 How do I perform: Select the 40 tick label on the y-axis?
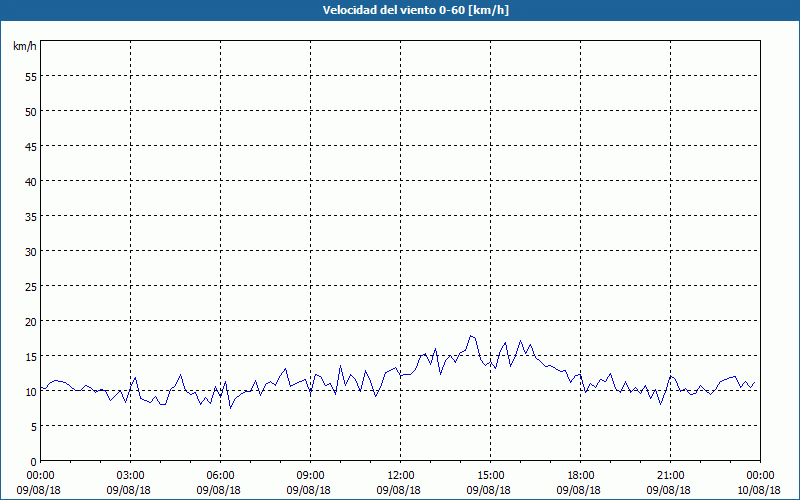31,181
